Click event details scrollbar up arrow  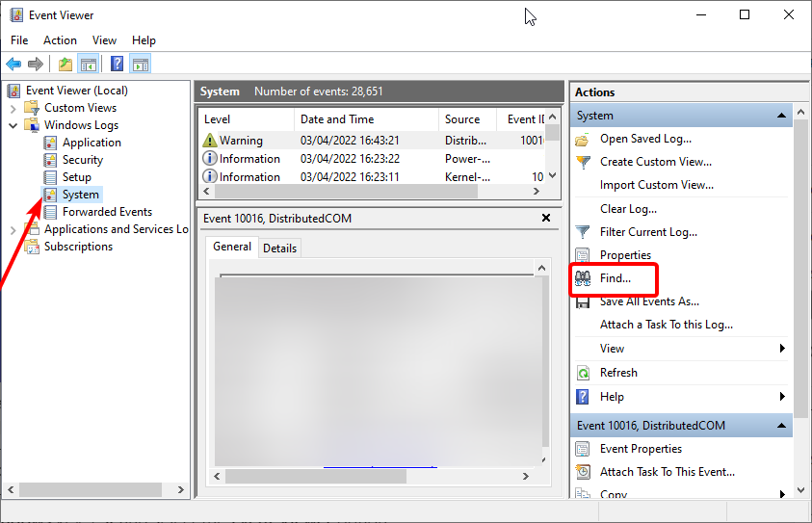[541, 268]
